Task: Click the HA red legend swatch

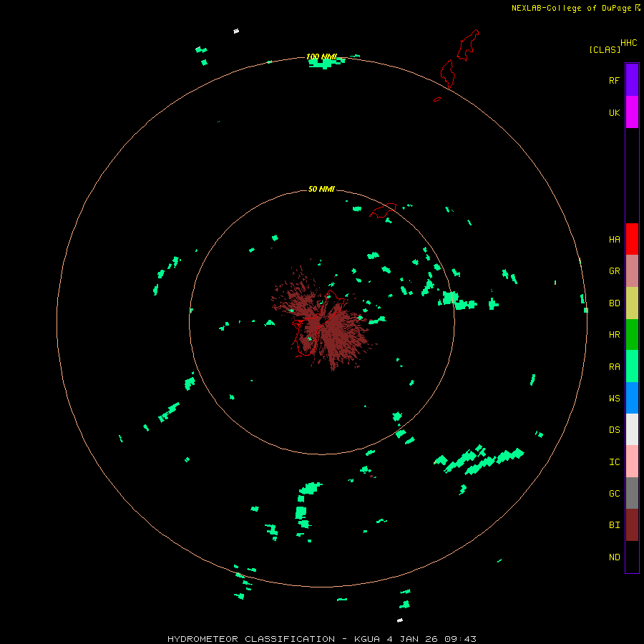Action: (632, 239)
